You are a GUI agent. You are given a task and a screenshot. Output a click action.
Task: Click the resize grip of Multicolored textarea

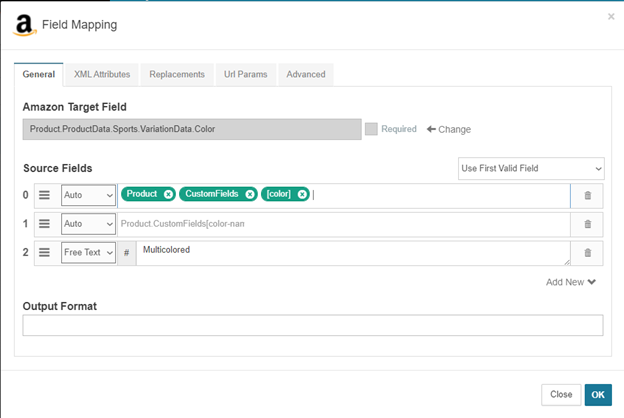point(567,262)
